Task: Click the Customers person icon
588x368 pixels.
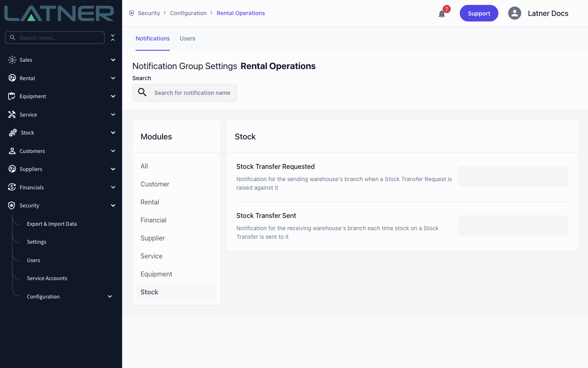Action: pos(12,151)
